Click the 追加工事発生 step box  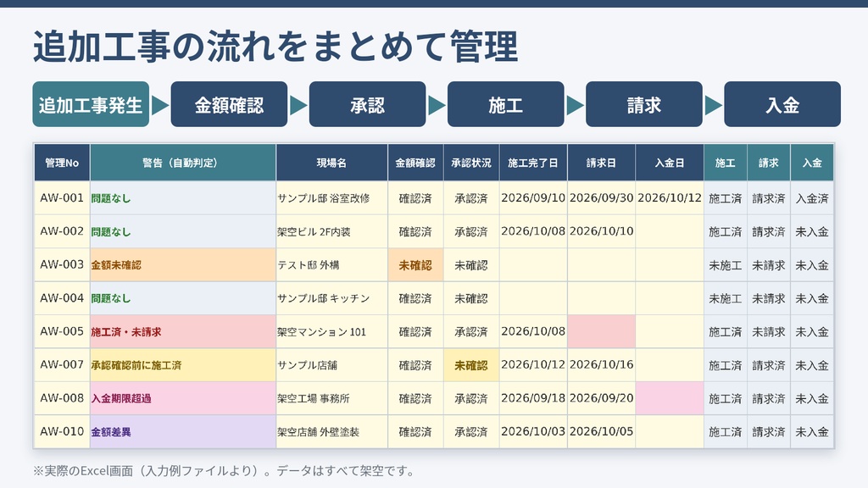tap(91, 104)
